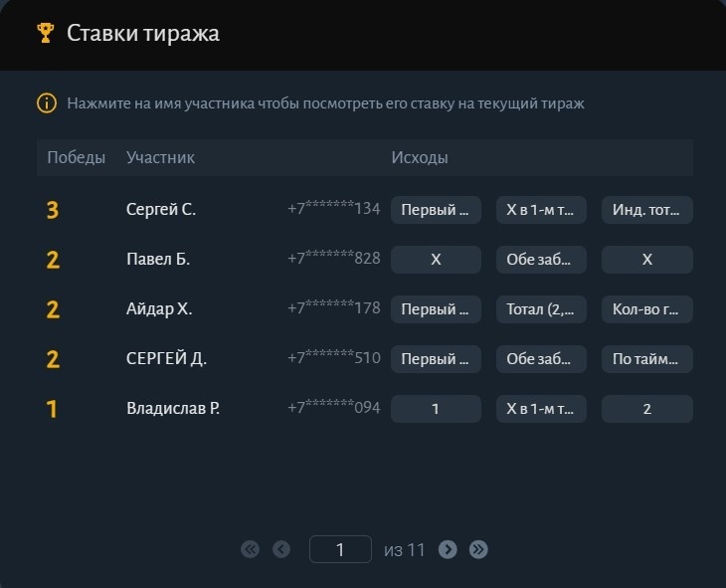
Task: Click Кол-во г... outcome chip
Action: coord(646,309)
